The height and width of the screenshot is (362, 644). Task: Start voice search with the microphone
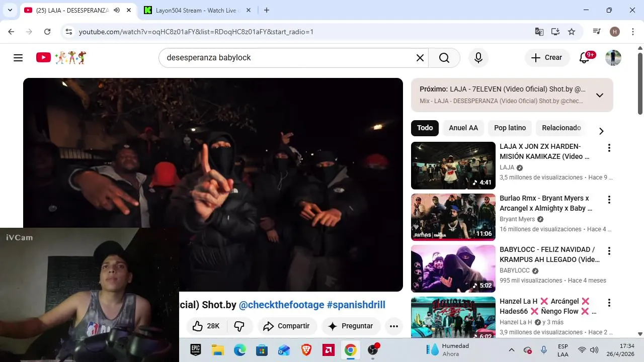coord(478,58)
